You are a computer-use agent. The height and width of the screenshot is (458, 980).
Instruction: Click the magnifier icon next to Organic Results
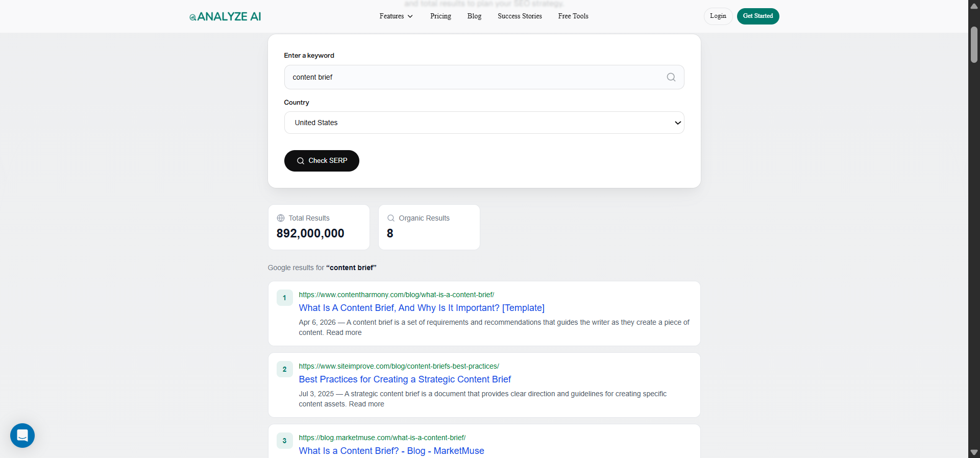pyautogui.click(x=391, y=218)
